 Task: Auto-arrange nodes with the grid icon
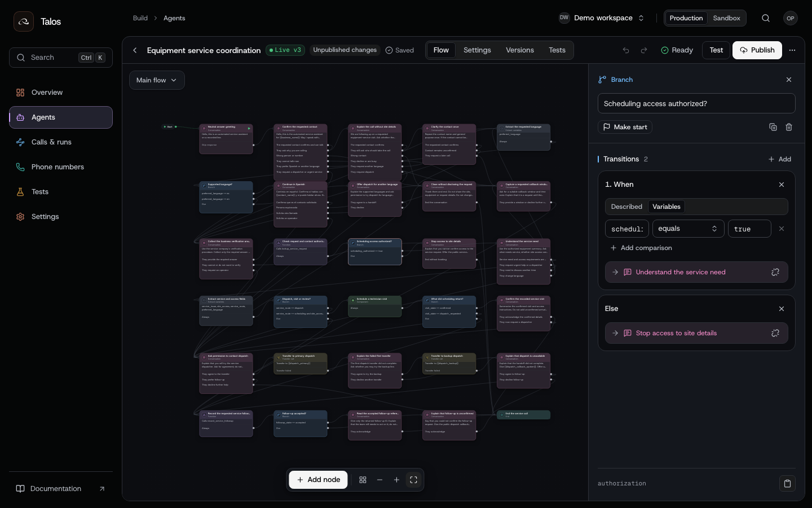tap(363, 480)
